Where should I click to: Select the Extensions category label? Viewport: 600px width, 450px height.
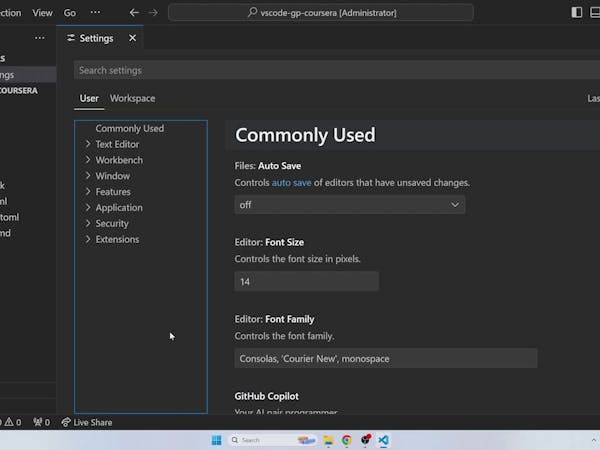117,240
